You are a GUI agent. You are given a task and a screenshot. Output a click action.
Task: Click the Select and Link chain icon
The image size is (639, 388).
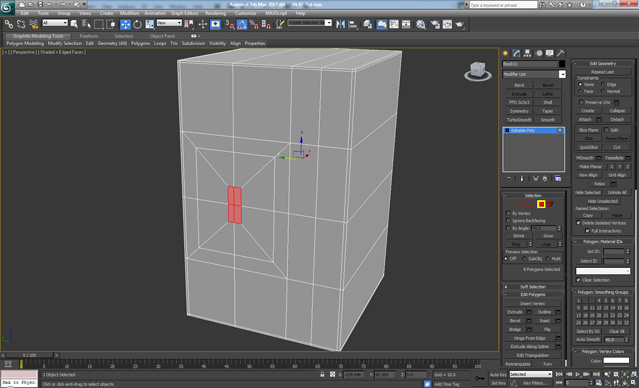(9, 24)
